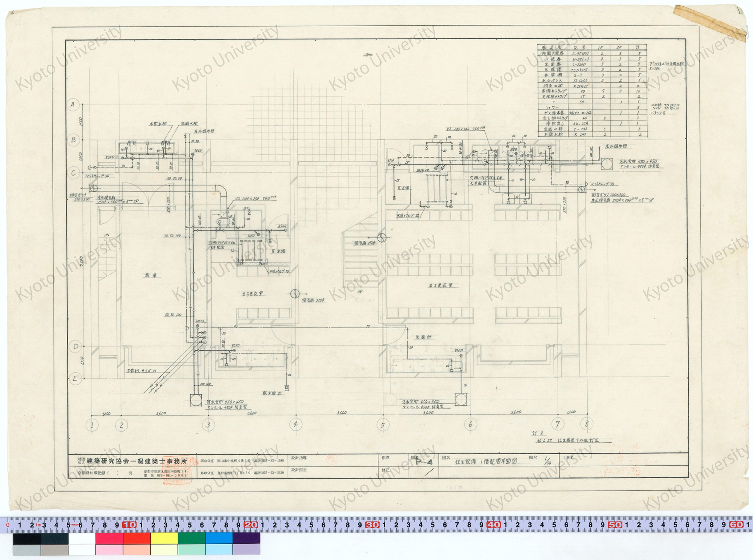Click the green color swatch in top row

[192, 538]
